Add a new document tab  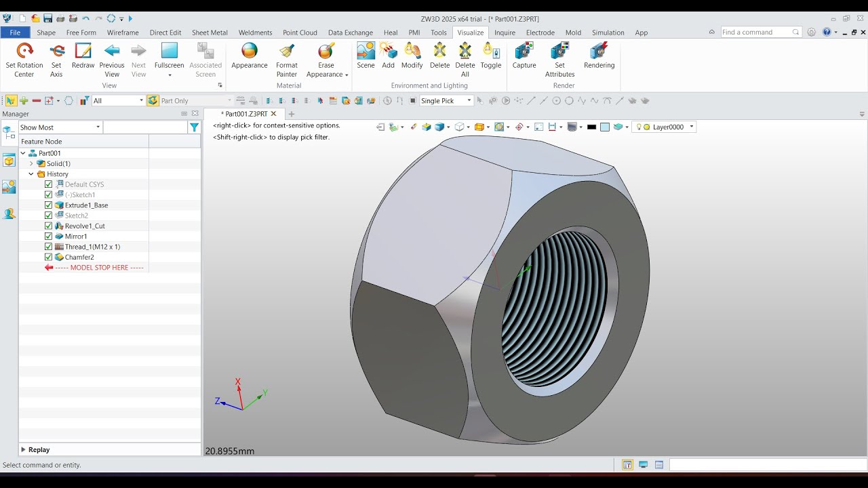click(292, 114)
